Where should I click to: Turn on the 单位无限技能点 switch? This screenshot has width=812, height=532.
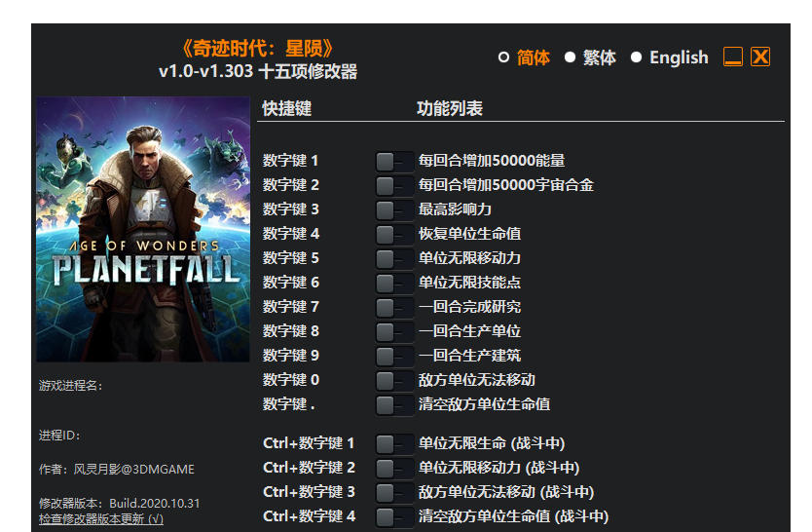[x=394, y=283]
